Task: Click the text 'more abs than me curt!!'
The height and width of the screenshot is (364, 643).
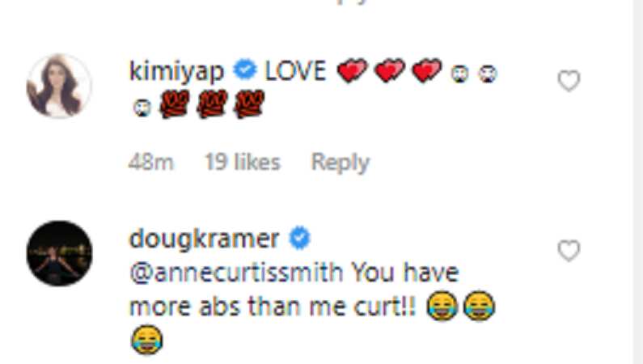Action: point(273,307)
